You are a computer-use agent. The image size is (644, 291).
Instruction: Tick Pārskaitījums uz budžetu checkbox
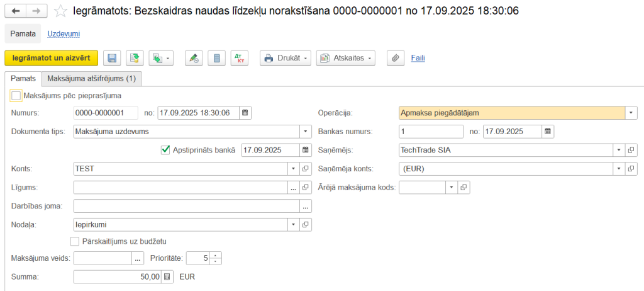pyautogui.click(x=75, y=241)
